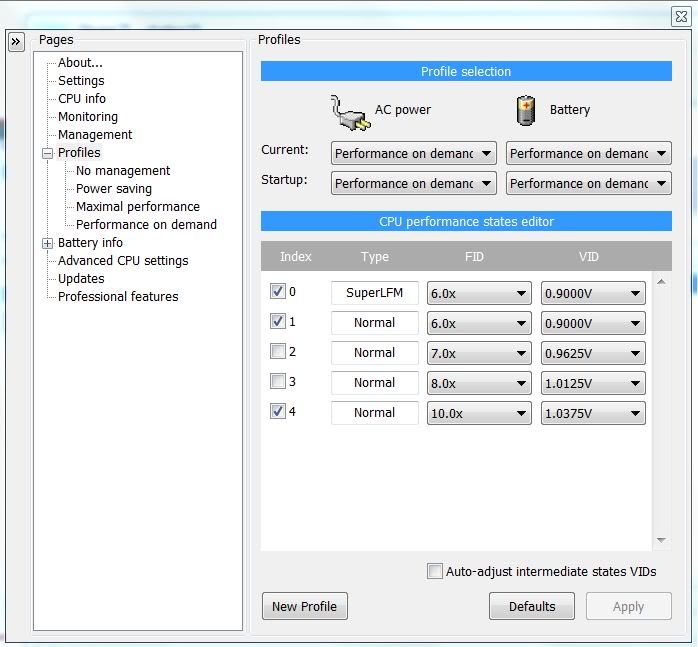Go to the Management page
The image size is (698, 647).
coord(95,134)
